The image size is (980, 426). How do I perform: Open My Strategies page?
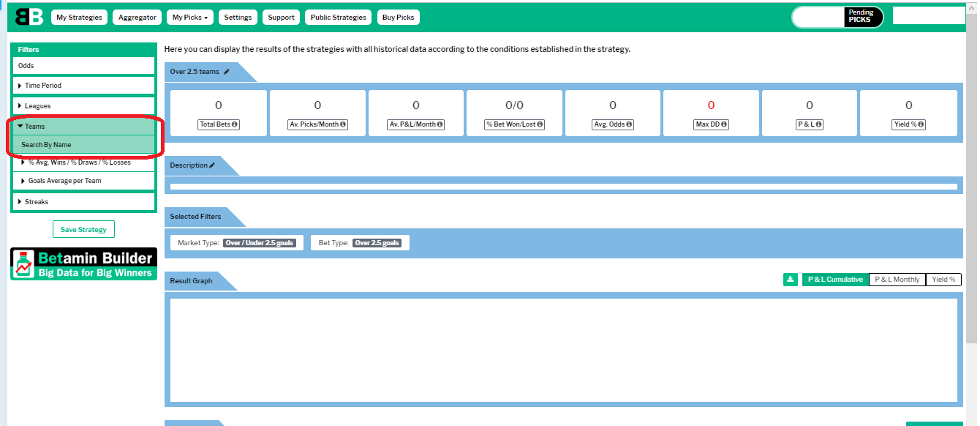point(80,18)
